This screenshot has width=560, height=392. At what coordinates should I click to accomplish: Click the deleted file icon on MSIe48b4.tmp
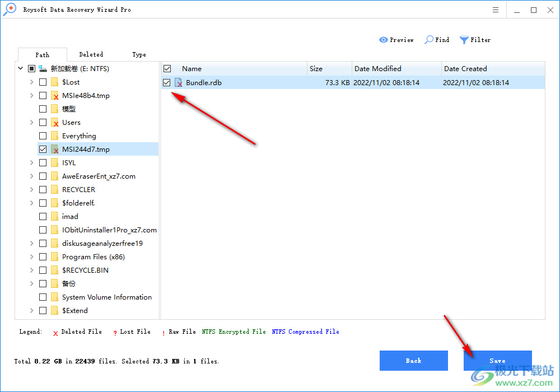[55, 95]
